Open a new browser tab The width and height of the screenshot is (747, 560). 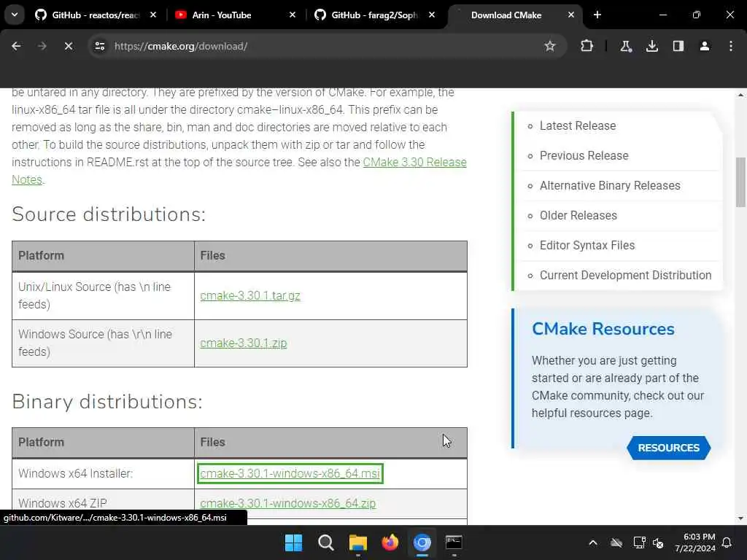coord(597,15)
